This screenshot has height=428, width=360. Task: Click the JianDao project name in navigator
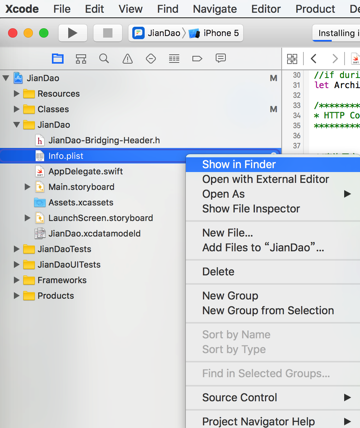[x=43, y=78]
